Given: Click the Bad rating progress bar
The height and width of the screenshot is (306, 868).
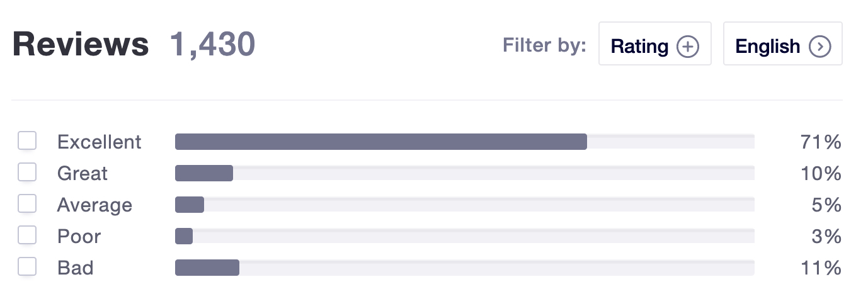Looking at the screenshot, I should [x=465, y=268].
